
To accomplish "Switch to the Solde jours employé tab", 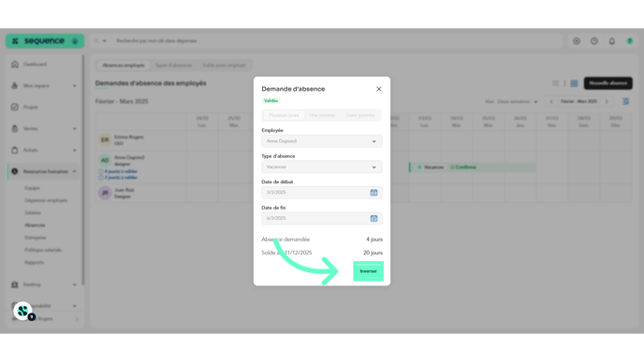I will [224, 65].
